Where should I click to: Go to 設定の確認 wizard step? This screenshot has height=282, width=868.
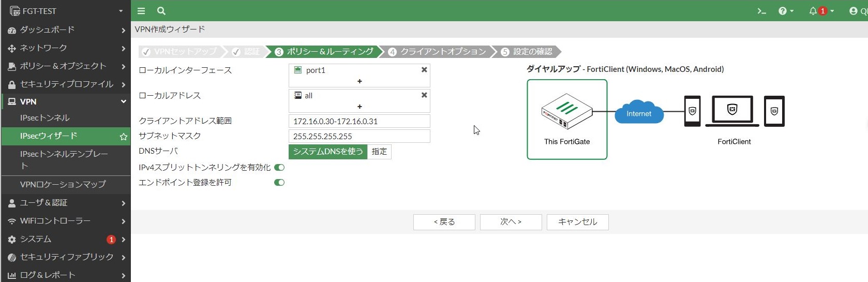[527, 52]
